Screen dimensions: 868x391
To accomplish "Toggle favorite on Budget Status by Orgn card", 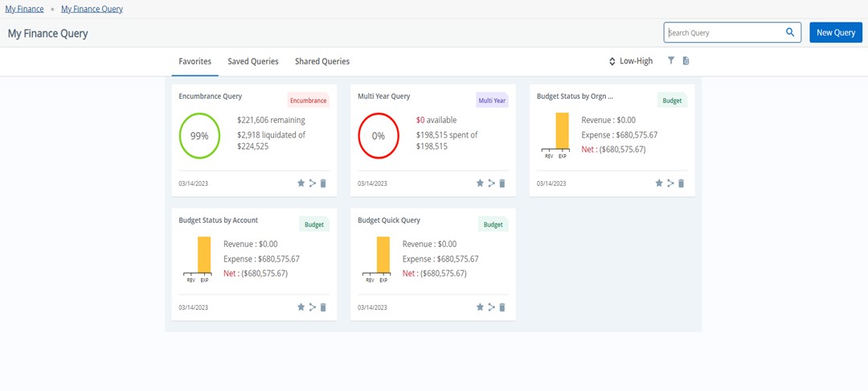I will coord(659,183).
